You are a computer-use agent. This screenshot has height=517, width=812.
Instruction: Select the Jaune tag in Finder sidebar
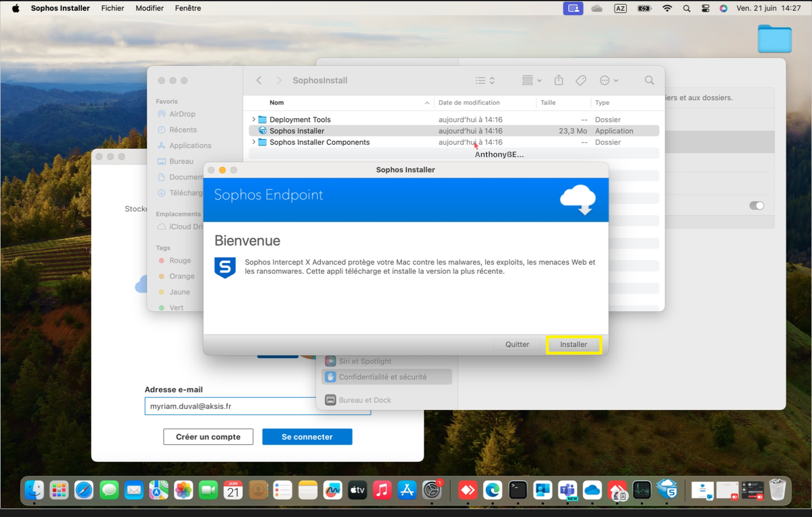pyautogui.click(x=174, y=292)
